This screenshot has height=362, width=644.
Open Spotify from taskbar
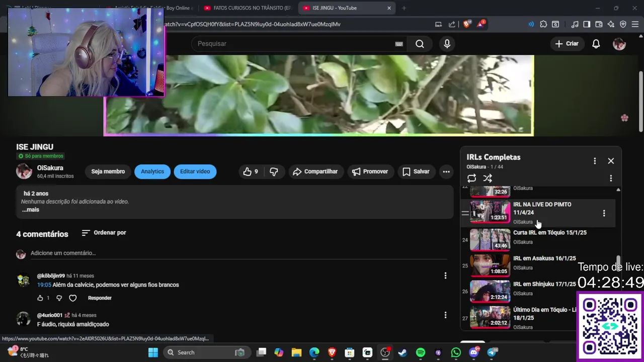click(421, 352)
